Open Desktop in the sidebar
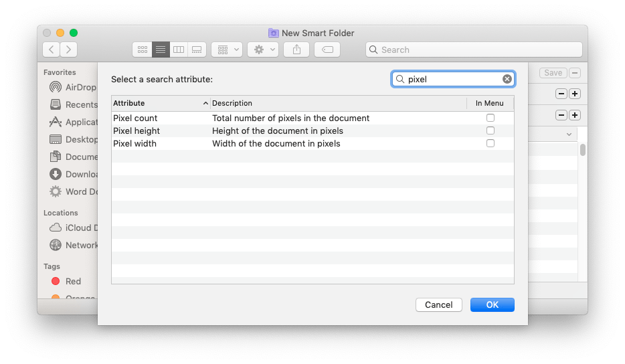This screenshot has width=625, height=364. click(x=74, y=140)
